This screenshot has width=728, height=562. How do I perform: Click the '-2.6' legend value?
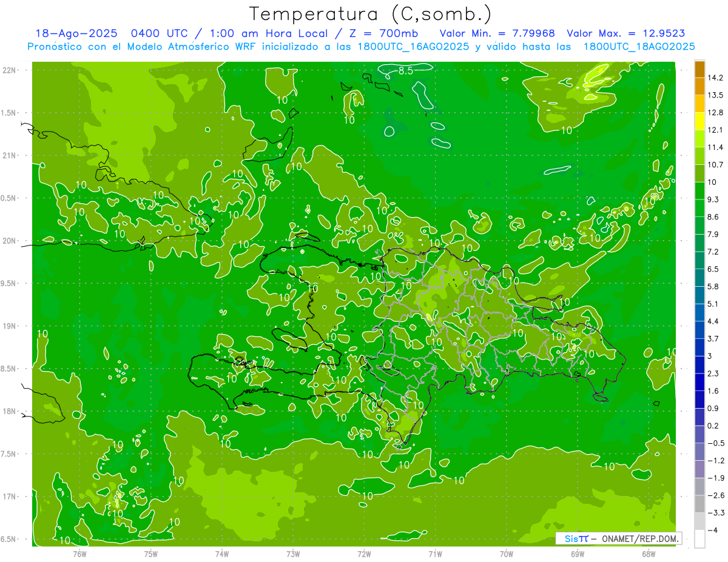[716, 496]
